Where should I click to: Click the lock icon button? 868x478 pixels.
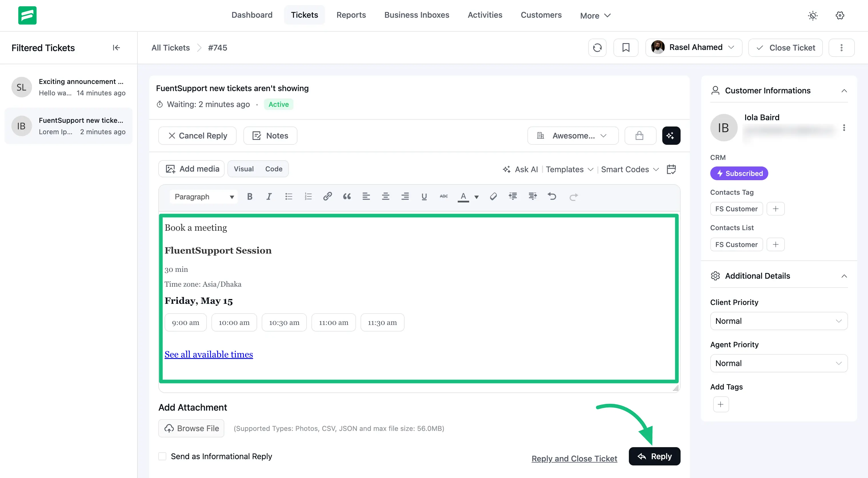point(640,135)
